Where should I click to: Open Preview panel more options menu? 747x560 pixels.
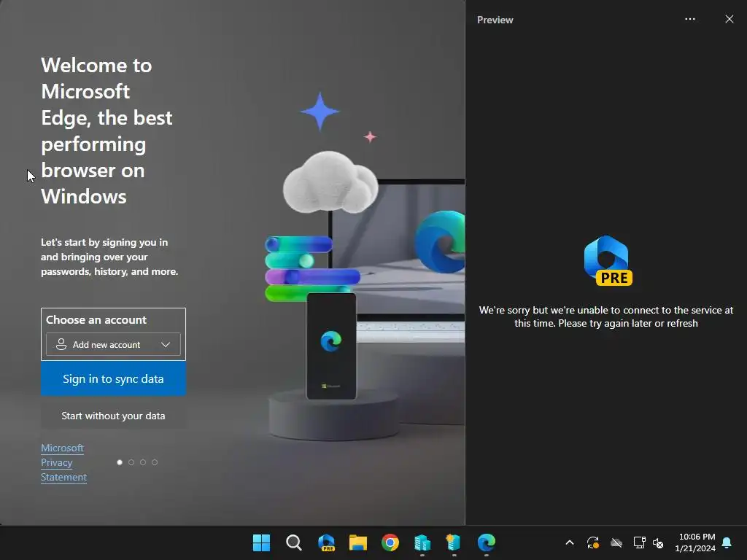(690, 19)
